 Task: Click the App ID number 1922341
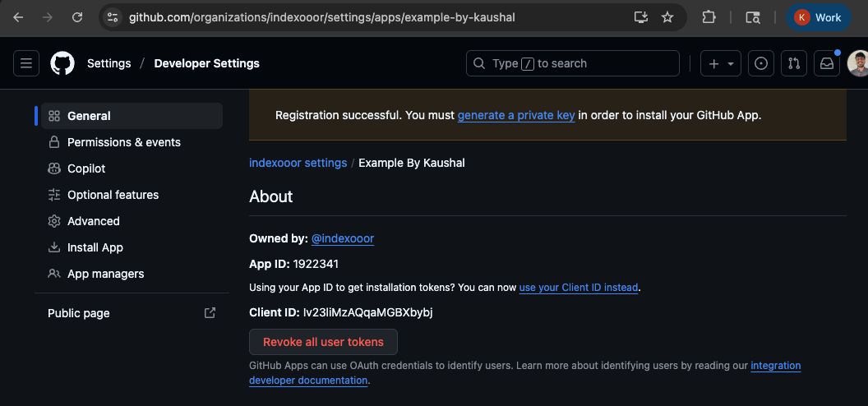tap(316, 265)
